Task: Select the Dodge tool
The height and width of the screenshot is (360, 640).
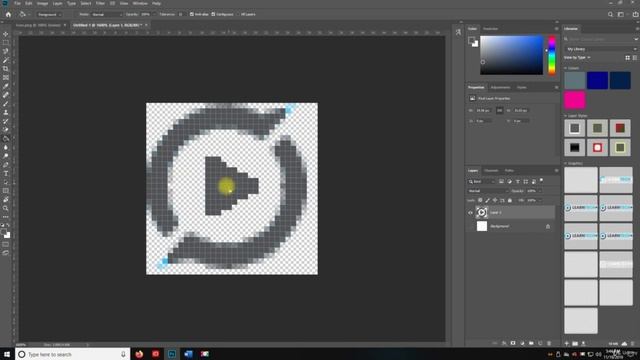Action: tap(6, 156)
